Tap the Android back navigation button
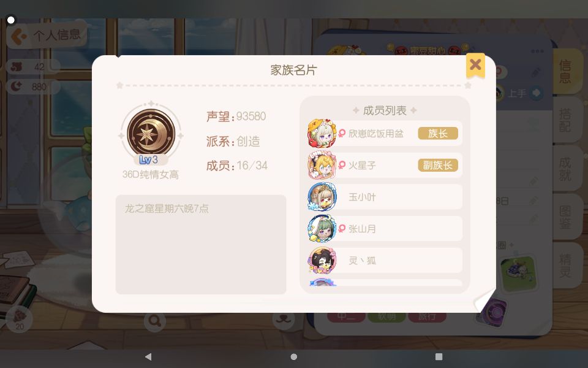The height and width of the screenshot is (368, 588). click(148, 357)
